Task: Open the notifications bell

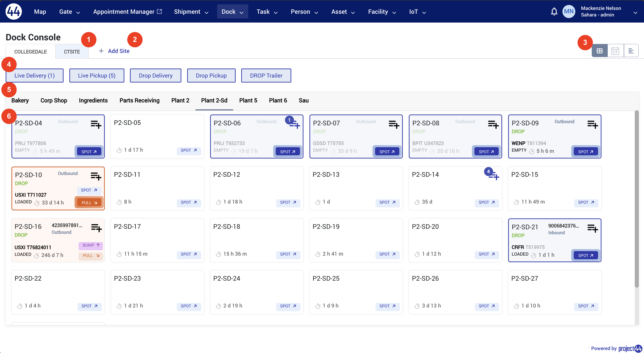Action: [554, 11]
